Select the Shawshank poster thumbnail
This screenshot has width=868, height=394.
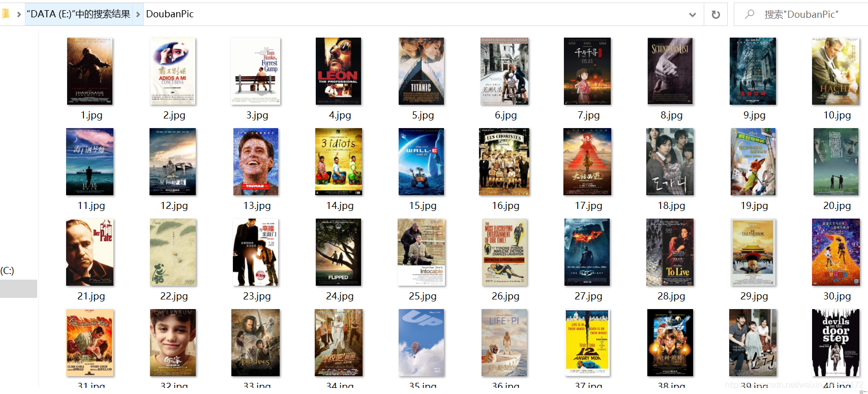(x=90, y=71)
